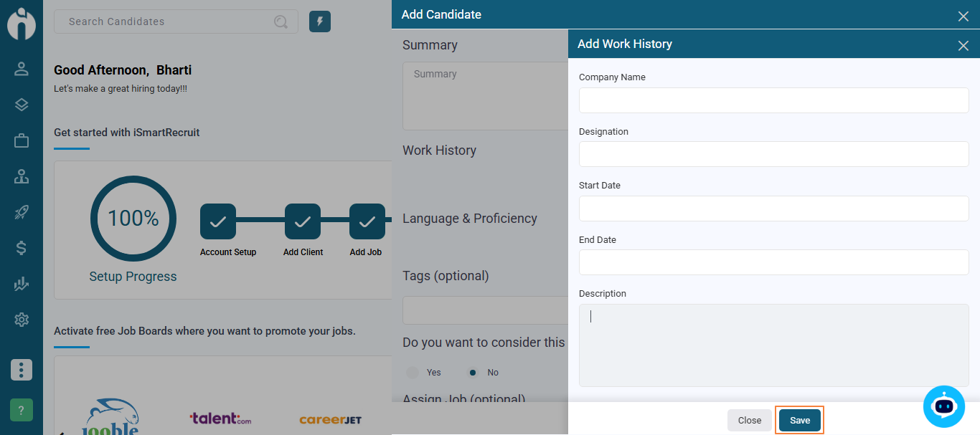Click the 100% Setup Progress circle
The width and height of the screenshot is (980, 435).
[x=133, y=219]
